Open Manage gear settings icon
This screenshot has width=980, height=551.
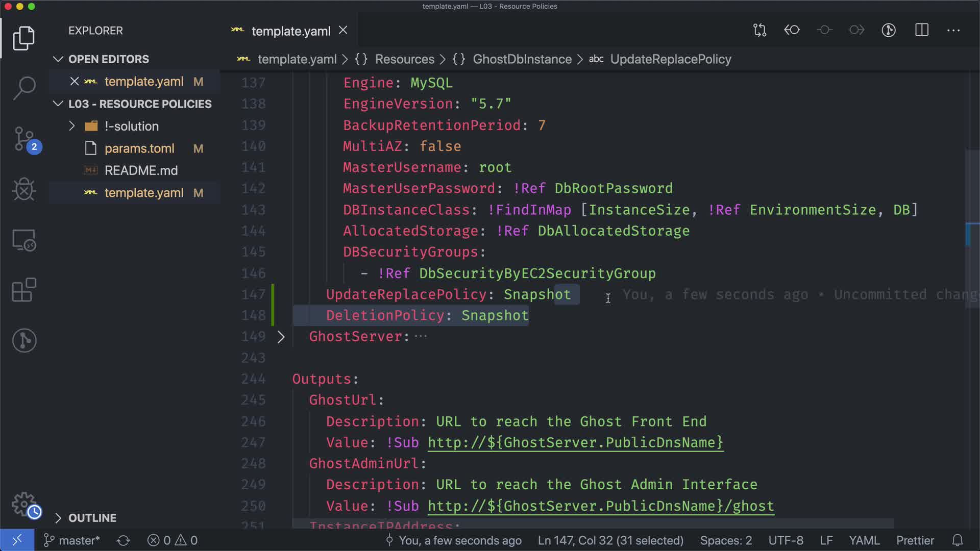tap(24, 505)
